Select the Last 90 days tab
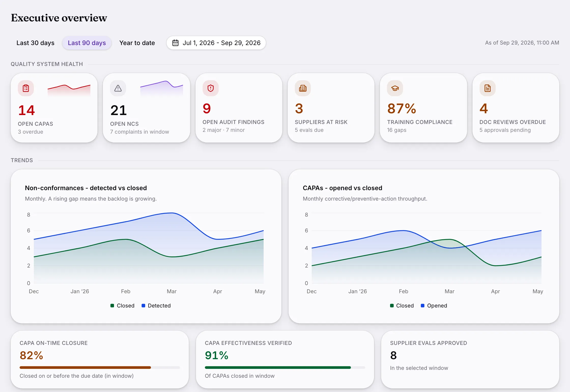Viewport: 570px width, 392px height. coord(87,43)
